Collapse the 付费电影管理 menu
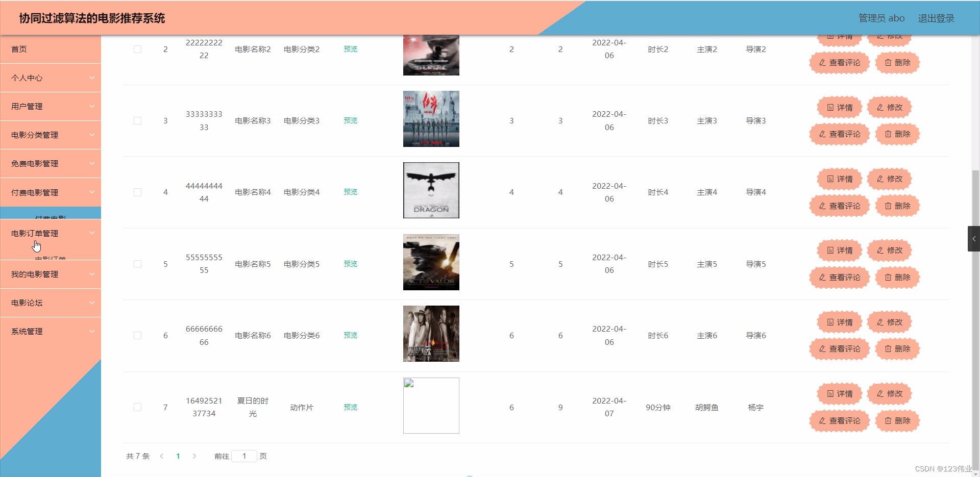This screenshot has width=980, height=477. click(x=51, y=192)
